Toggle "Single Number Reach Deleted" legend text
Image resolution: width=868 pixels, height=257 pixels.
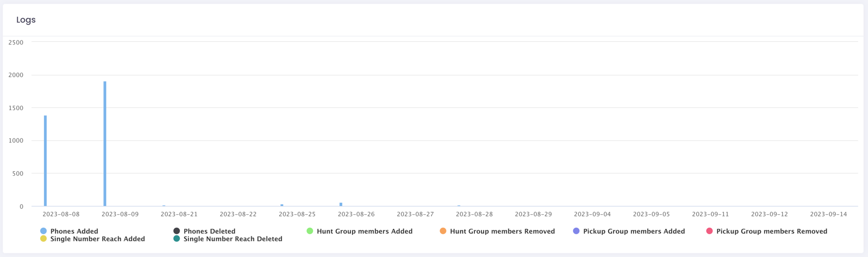coord(233,239)
